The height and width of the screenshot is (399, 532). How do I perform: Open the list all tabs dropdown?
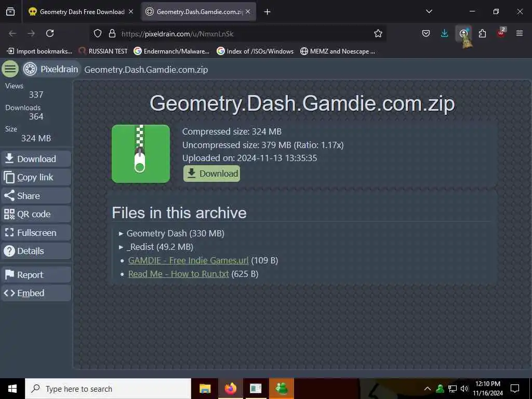coord(429,11)
